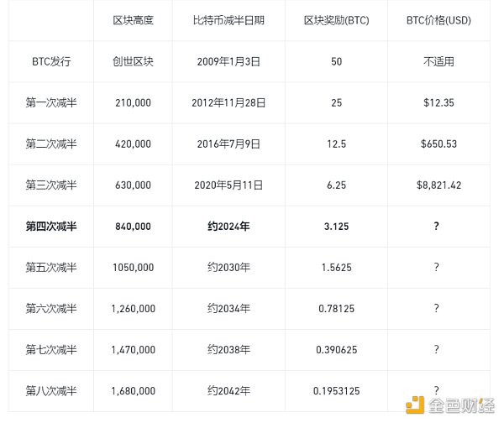Image resolution: width=504 pixels, height=423 pixels.
Task: Click the $8,821.42 price cell
Action: tap(436, 185)
